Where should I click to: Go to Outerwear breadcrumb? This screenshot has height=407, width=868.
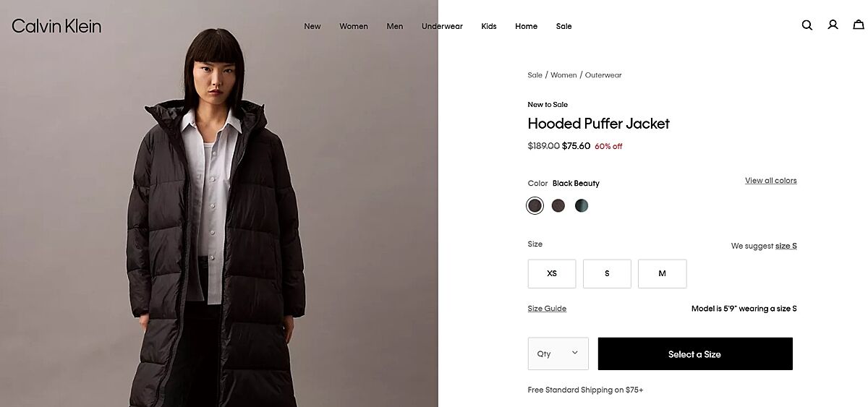pyautogui.click(x=603, y=75)
